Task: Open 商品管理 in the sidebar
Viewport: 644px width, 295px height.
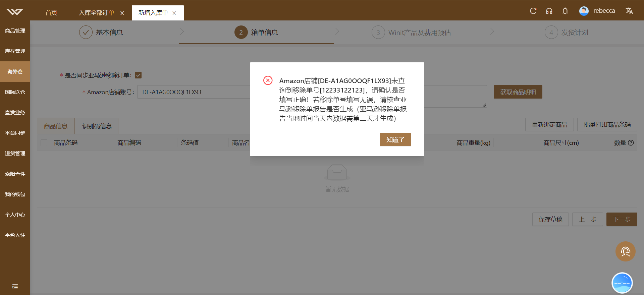Action: click(15, 31)
